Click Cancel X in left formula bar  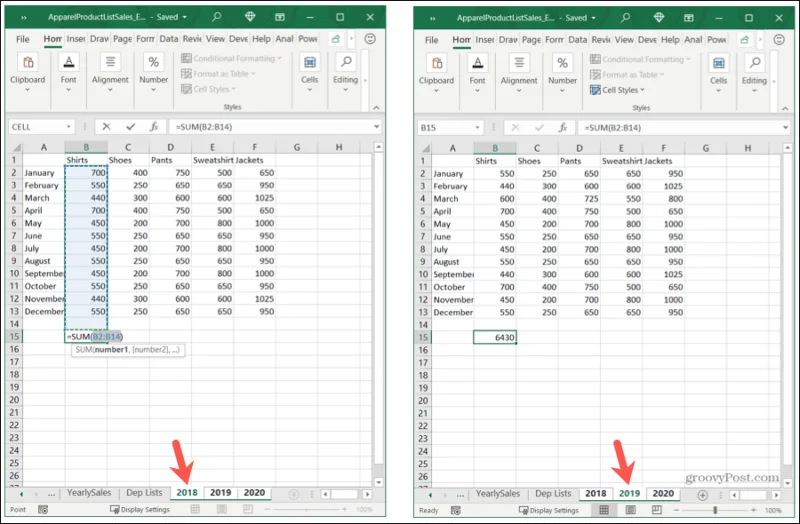[106, 127]
